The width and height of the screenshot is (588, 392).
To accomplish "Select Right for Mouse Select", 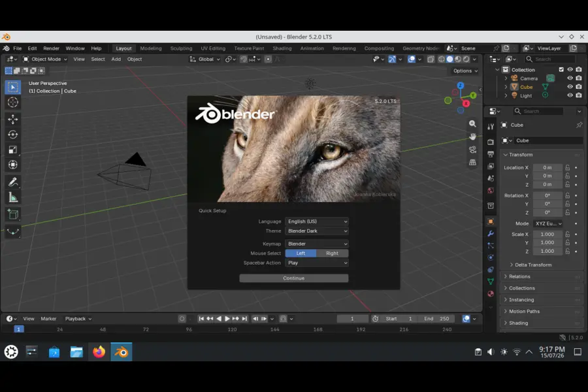I will coord(333,253).
